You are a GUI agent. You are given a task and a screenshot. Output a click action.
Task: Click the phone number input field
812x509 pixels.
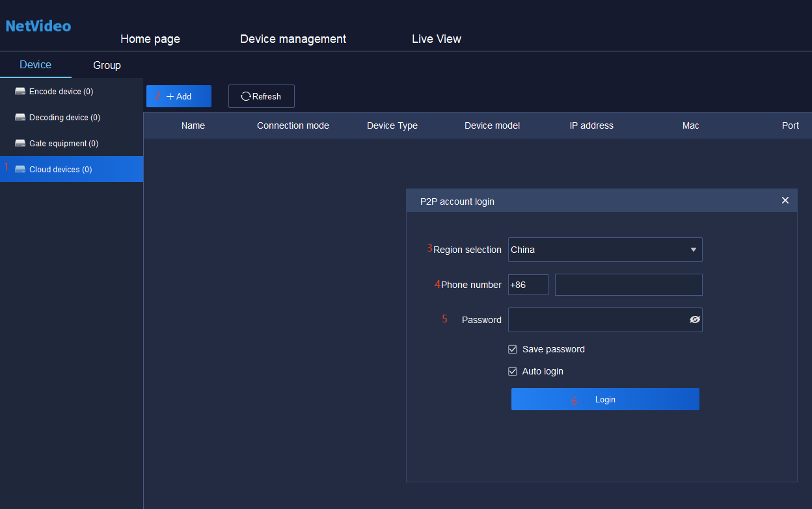629,285
